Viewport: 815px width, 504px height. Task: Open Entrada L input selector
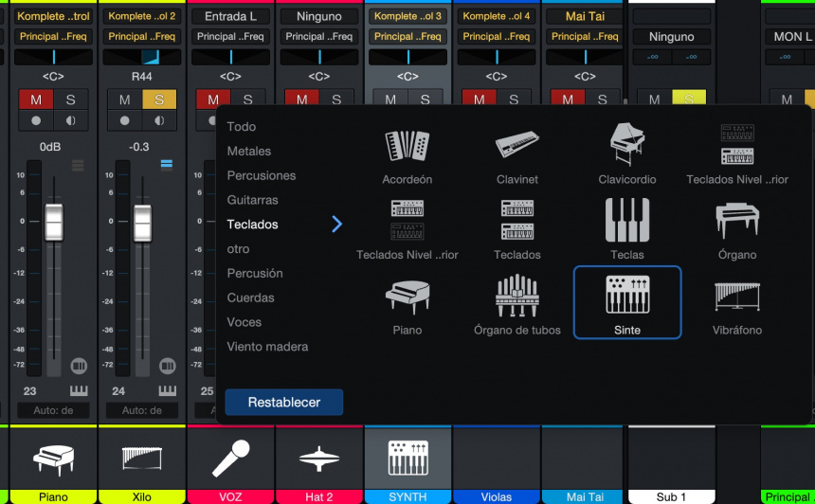[x=231, y=16]
